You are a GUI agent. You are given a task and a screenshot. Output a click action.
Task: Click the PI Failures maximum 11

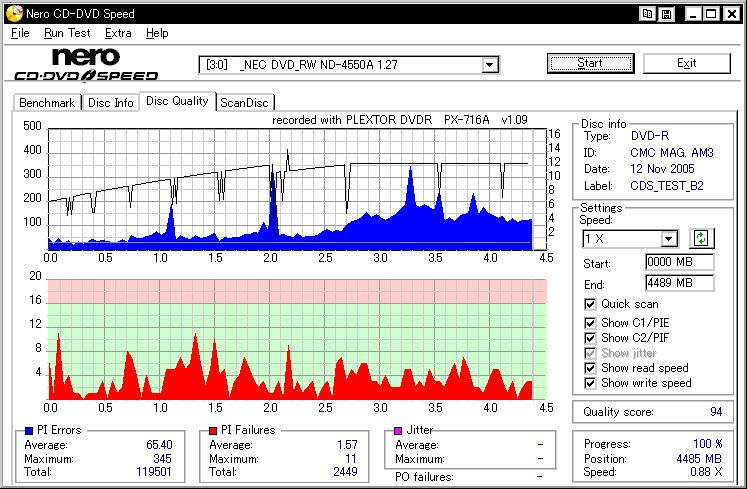(351, 458)
